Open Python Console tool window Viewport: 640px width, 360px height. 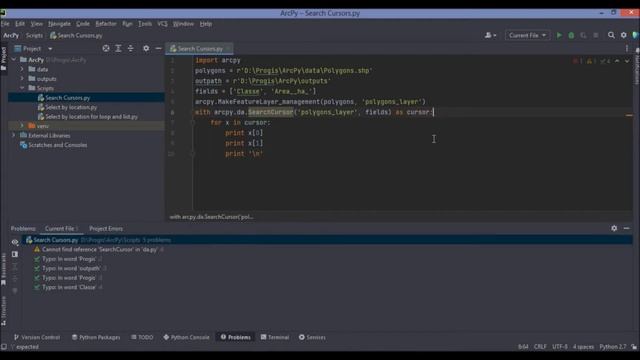(187, 337)
